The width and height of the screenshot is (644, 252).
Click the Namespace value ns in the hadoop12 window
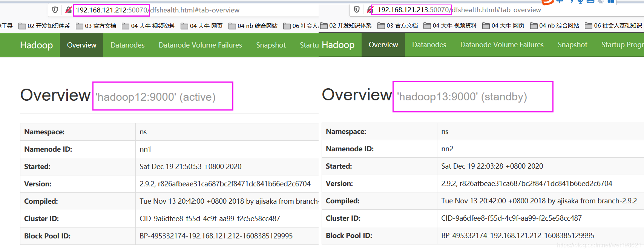click(x=143, y=132)
